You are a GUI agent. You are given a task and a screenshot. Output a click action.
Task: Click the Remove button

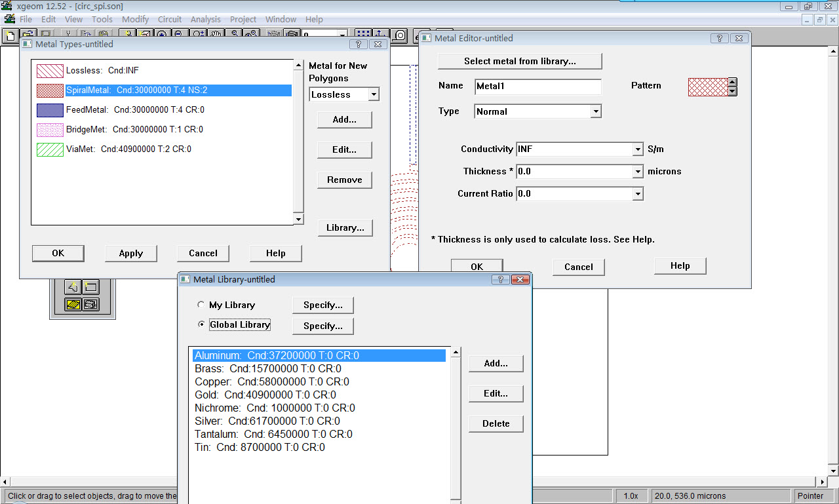pos(344,180)
